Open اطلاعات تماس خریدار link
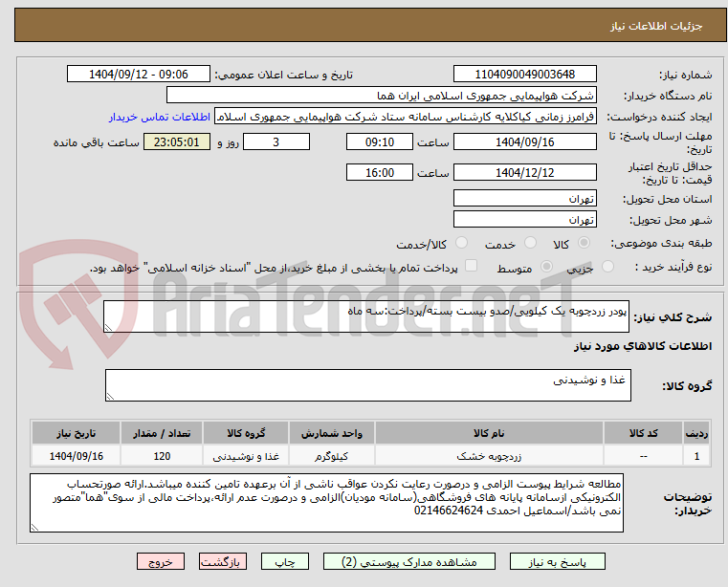 click(160, 117)
